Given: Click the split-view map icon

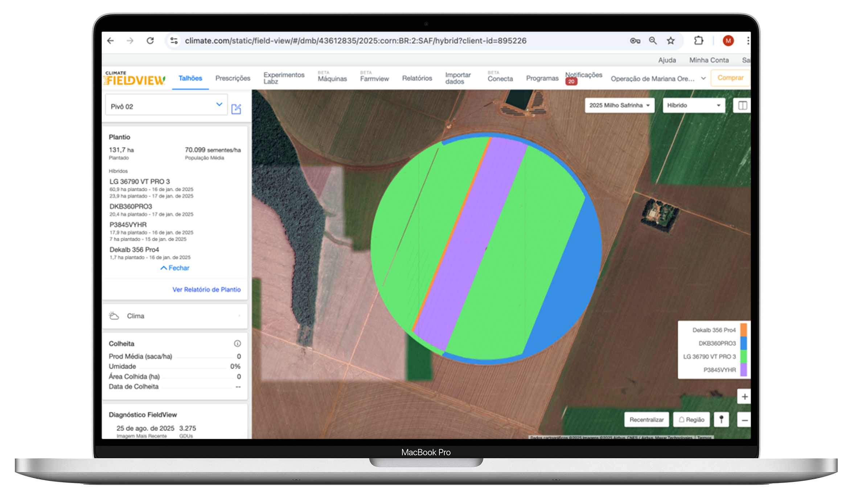Looking at the screenshot, I should point(742,106).
